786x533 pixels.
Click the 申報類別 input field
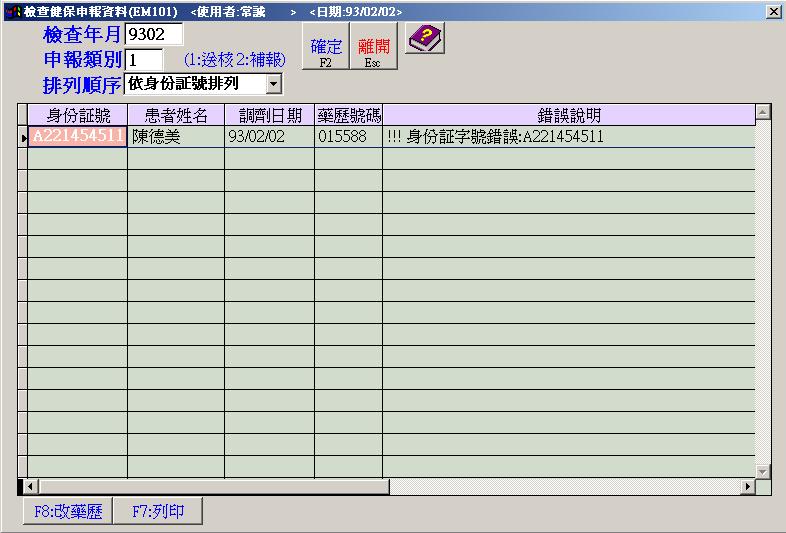point(144,59)
